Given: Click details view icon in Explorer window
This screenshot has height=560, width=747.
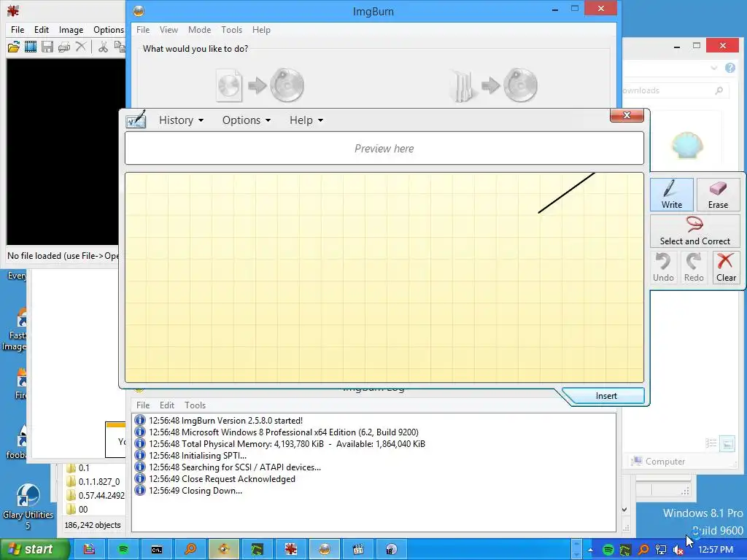Looking at the screenshot, I should (711, 444).
